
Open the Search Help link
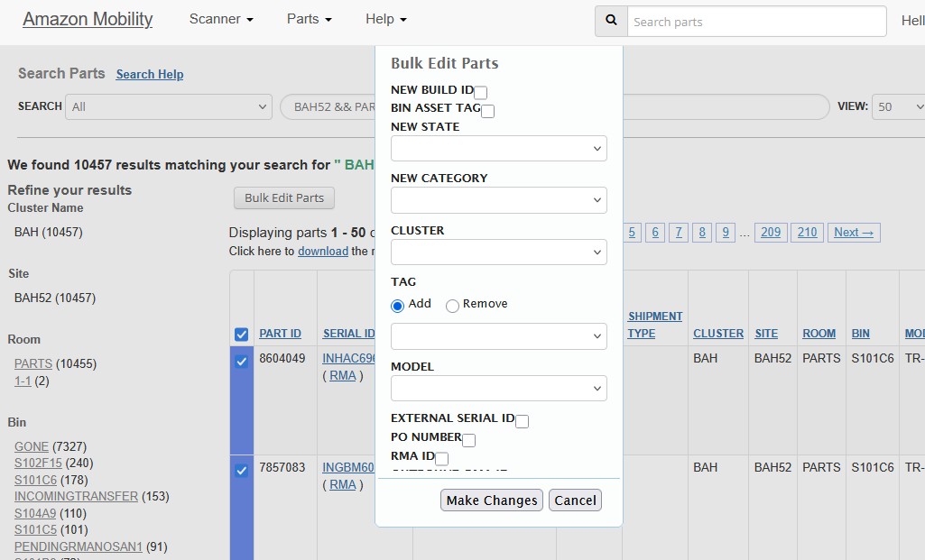click(149, 74)
